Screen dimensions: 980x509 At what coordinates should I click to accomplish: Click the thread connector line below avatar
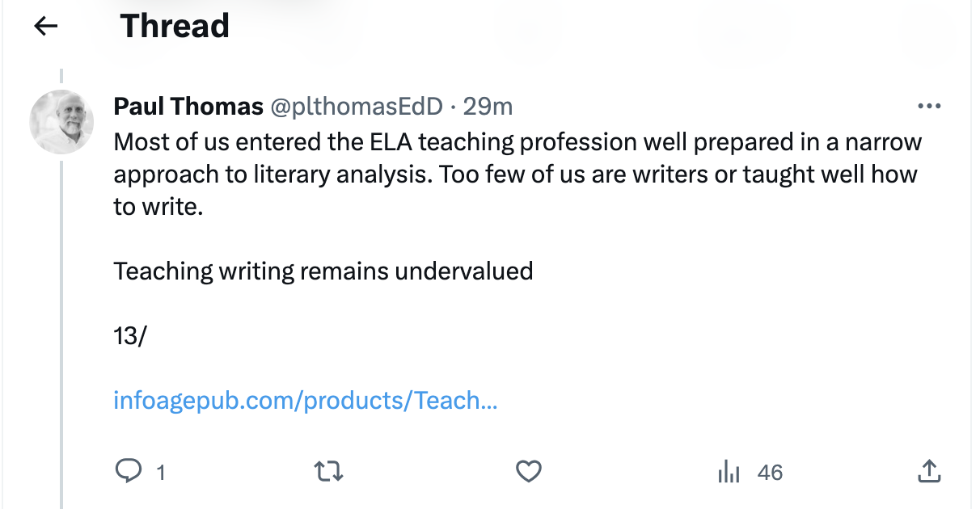pyautogui.click(x=61, y=323)
